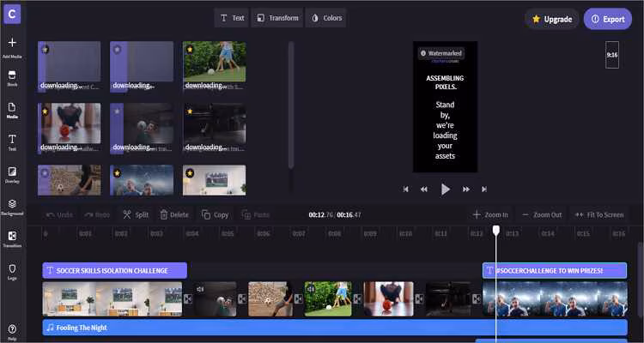
Task: Open the Background sidebar panel
Action: 12,207
